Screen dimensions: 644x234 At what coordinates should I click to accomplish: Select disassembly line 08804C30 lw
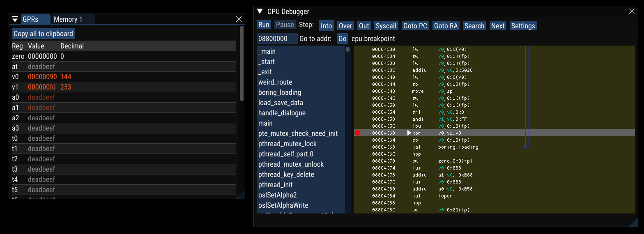(494, 49)
